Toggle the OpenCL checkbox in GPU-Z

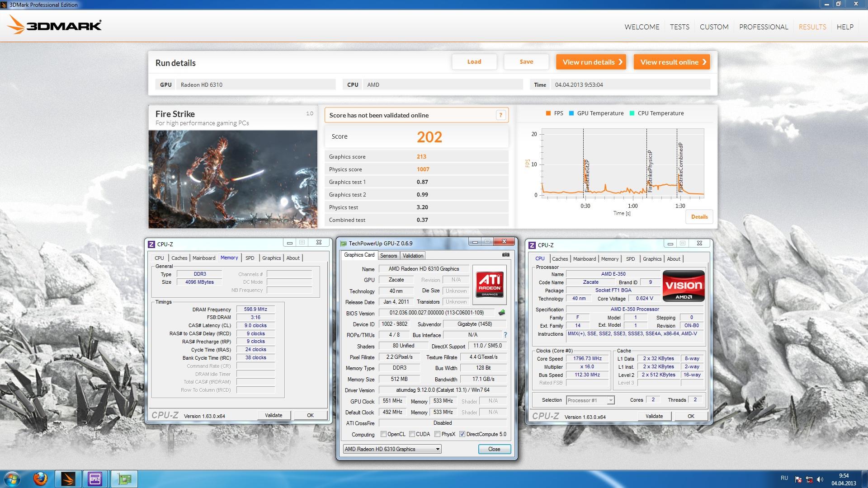tap(383, 434)
